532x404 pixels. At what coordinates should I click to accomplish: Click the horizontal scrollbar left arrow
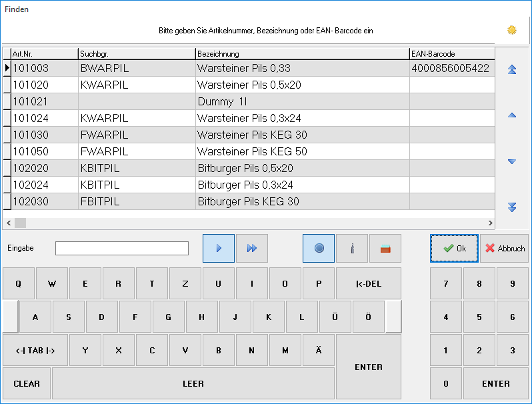(x=9, y=223)
